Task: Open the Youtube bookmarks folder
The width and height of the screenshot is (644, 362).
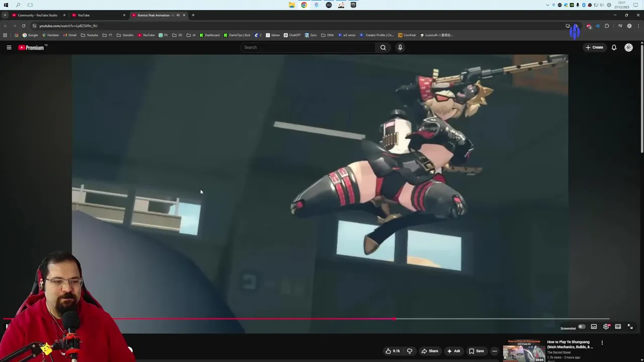Action: click(x=90, y=35)
